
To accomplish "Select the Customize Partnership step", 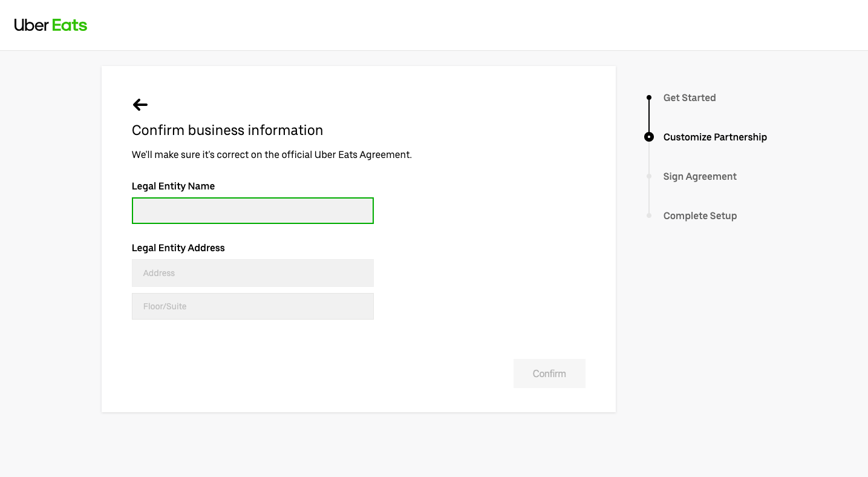I will (x=715, y=137).
